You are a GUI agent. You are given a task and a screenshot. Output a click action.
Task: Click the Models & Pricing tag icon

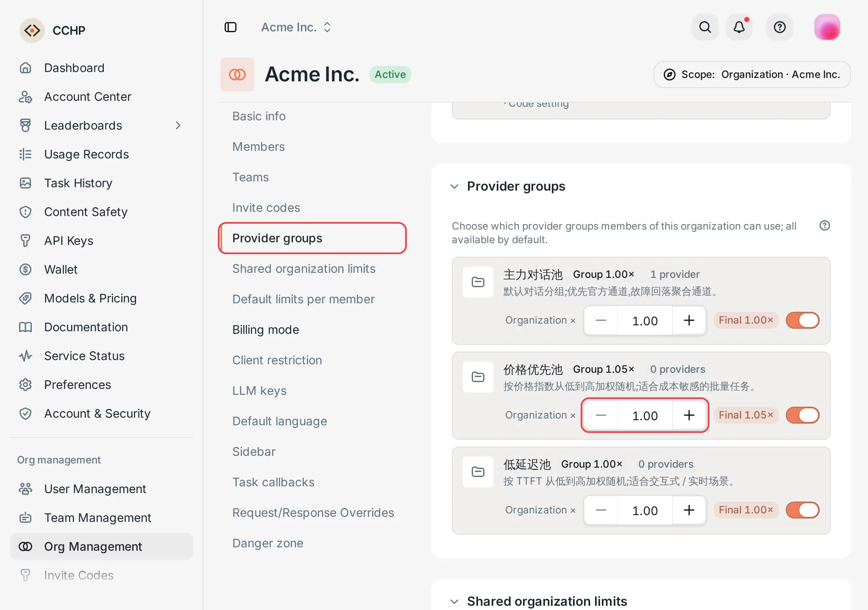25,298
